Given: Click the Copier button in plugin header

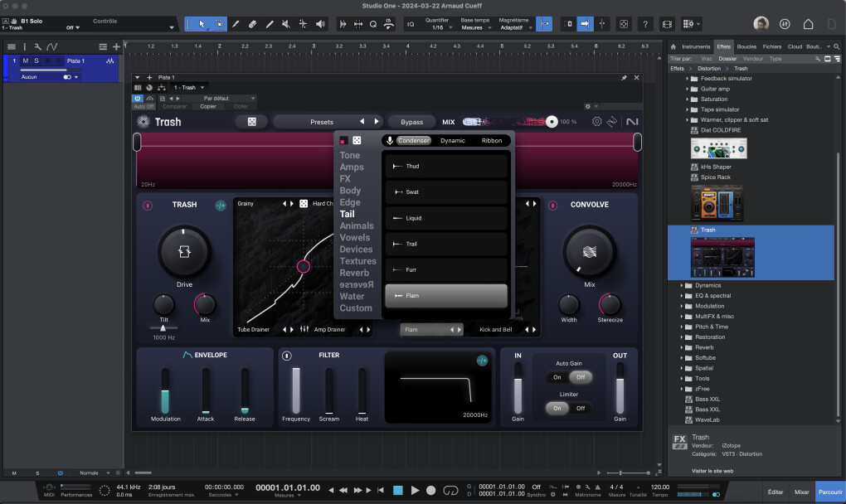Looking at the screenshot, I should (x=208, y=106).
